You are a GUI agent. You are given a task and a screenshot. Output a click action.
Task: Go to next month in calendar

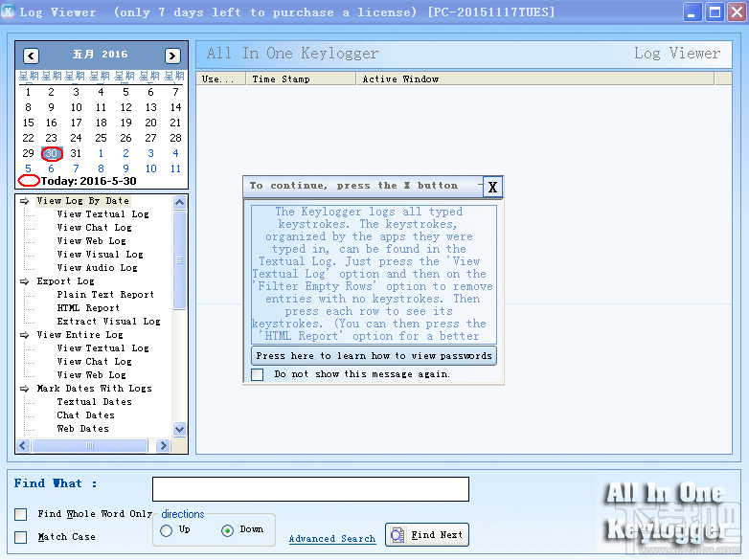click(172, 56)
